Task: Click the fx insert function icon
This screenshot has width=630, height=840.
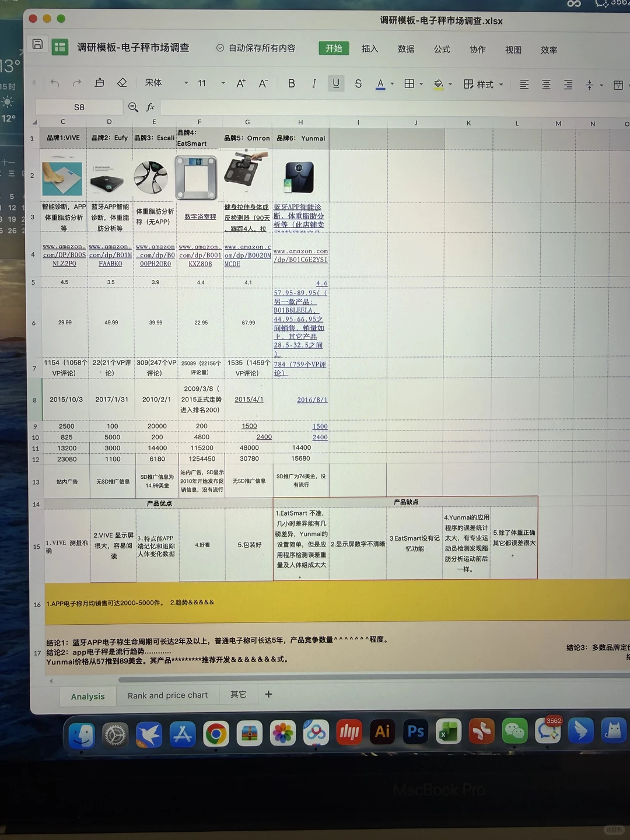Action: point(150,107)
